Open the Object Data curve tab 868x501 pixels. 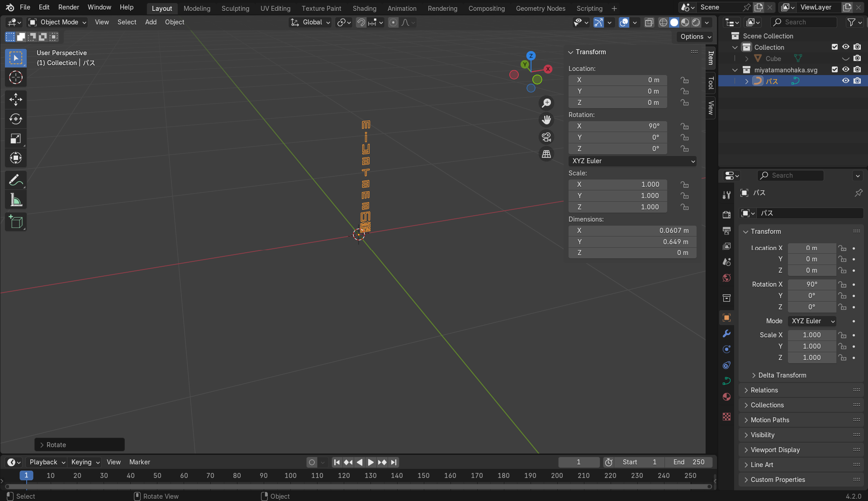pyautogui.click(x=726, y=381)
